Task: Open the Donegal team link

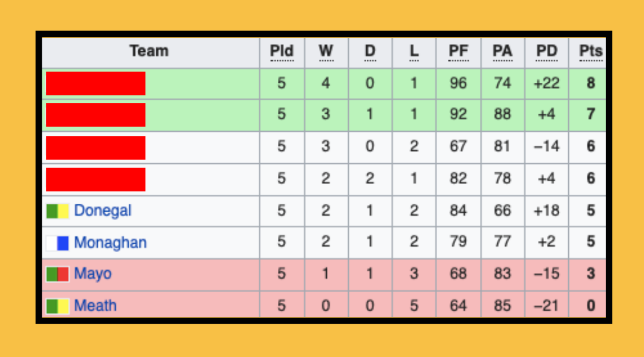Action: click(103, 211)
